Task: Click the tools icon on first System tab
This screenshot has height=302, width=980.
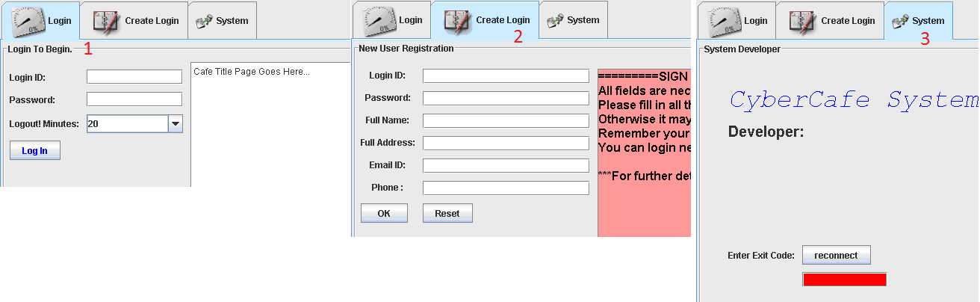Action: [204, 21]
